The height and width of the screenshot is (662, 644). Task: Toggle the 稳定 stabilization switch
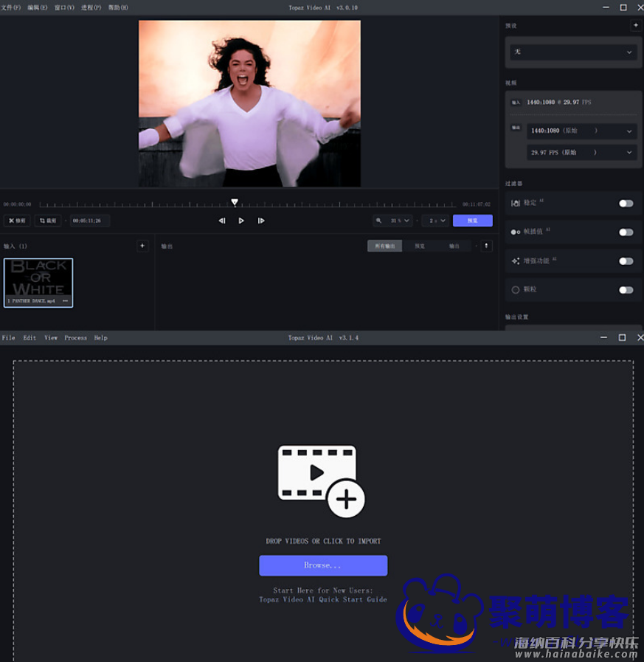coord(626,204)
